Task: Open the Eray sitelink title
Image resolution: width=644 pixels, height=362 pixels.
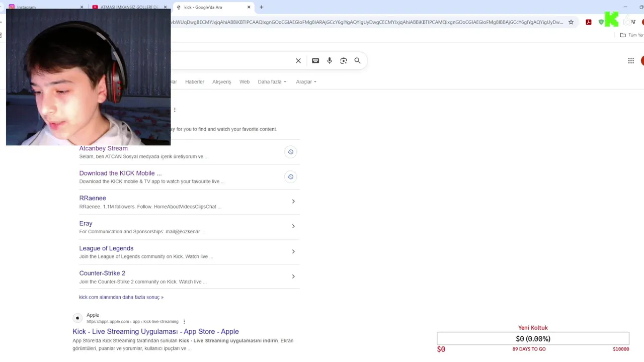Action: click(x=86, y=223)
